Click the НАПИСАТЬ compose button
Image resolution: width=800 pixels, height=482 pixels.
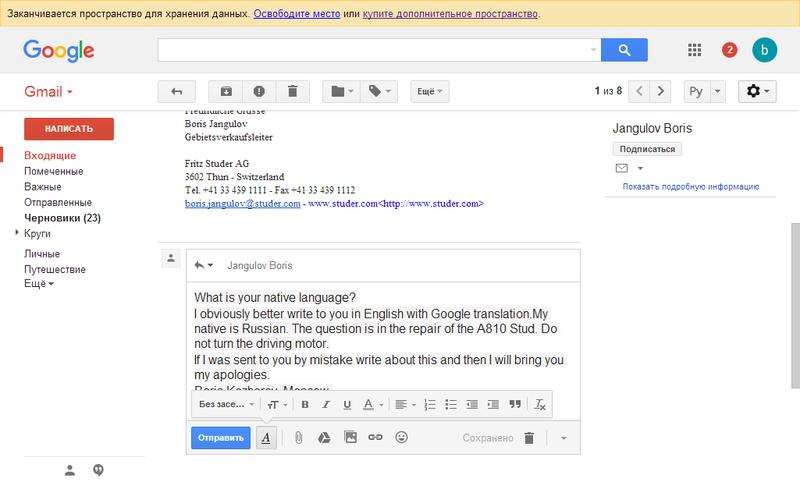pos(69,129)
